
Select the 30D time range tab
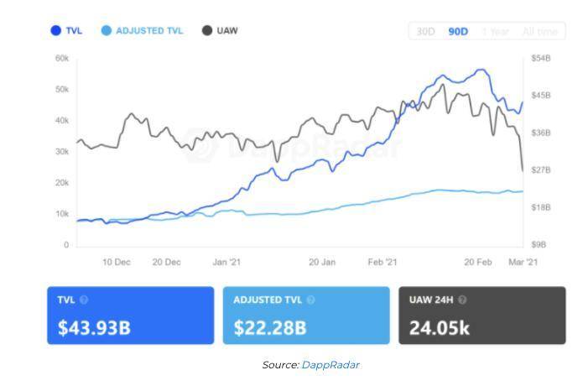[x=426, y=32]
